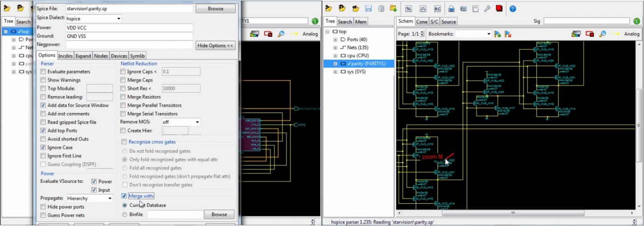Click the spreadsheet list icon in right toolbar
Image resolution: width=644 pixels, height=226 pixels.
(x=381, y=8)
